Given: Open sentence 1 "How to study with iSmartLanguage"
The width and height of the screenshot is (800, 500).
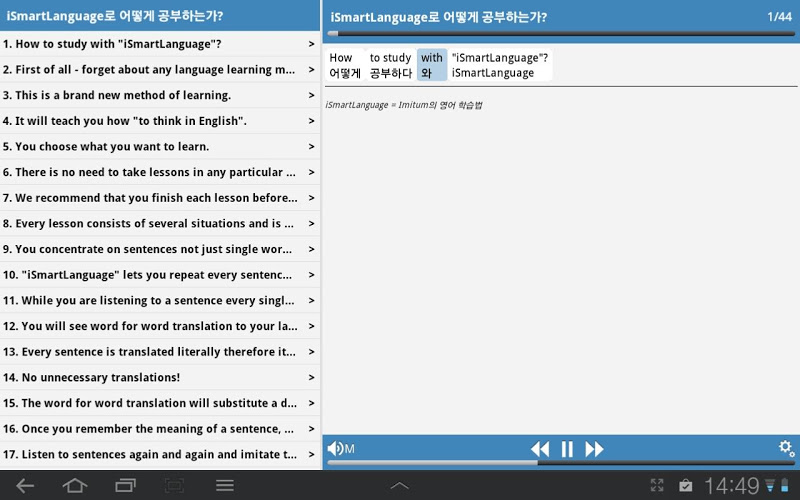Looking at the screenshot, I should pos(160,44).
